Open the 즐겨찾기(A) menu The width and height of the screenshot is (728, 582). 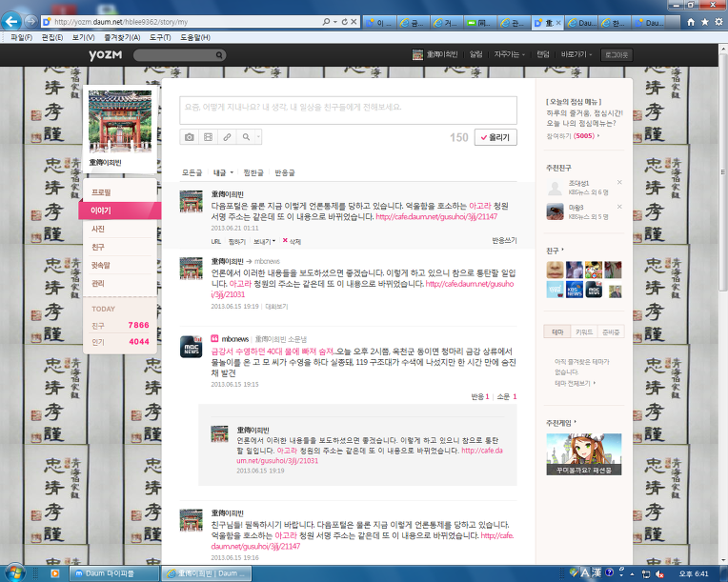[x=122, y=37]
